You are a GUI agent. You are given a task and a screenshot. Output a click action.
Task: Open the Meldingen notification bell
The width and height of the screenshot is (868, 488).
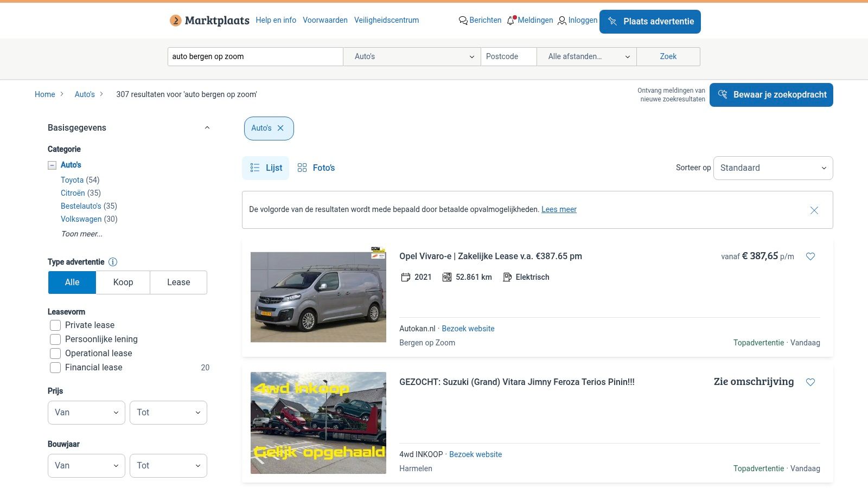(x=510, y=21)
